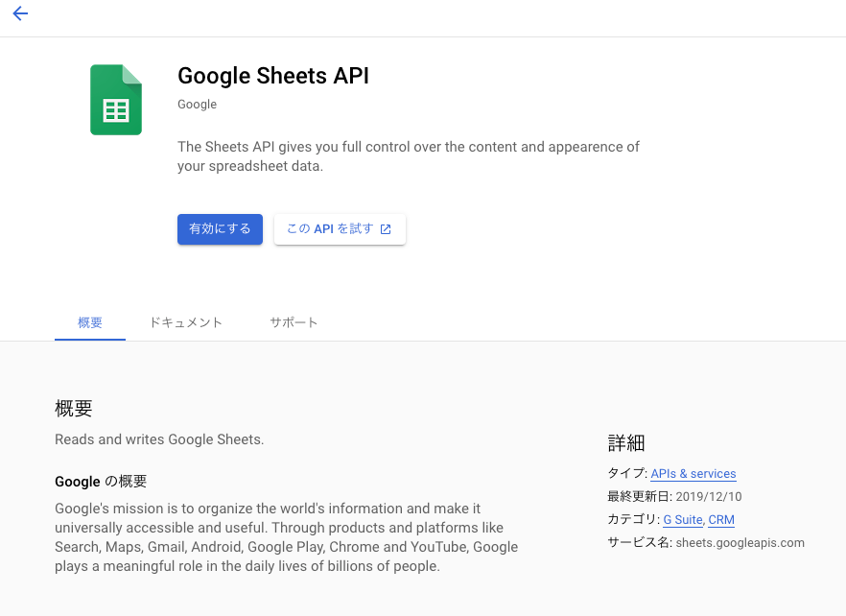846x616 pixels.
Task: Open the G Suite category link
Action: [x=683, y=519]
